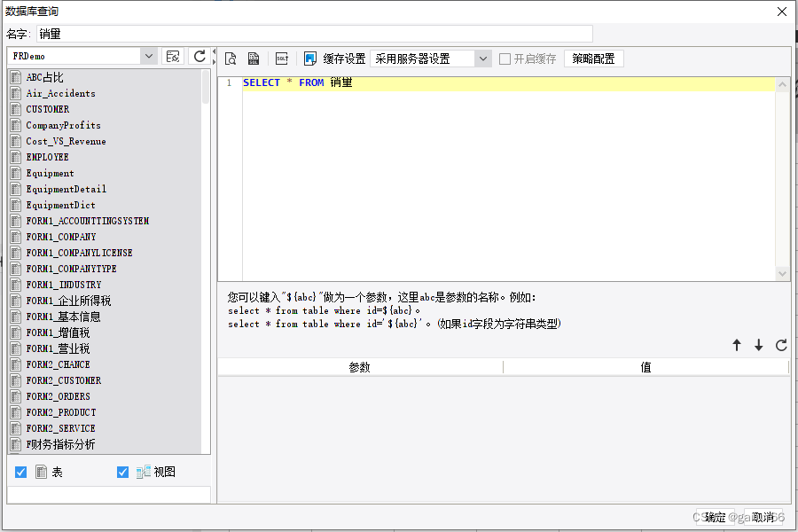
Task: Click the edit connection icon beside FRDemo
Action: tap(173, 56)
